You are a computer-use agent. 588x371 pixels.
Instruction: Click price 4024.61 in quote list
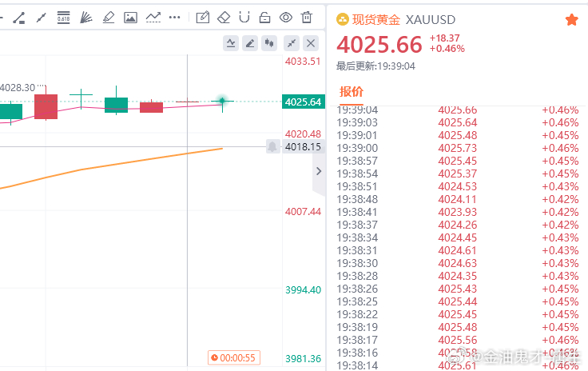click(458, 250)
